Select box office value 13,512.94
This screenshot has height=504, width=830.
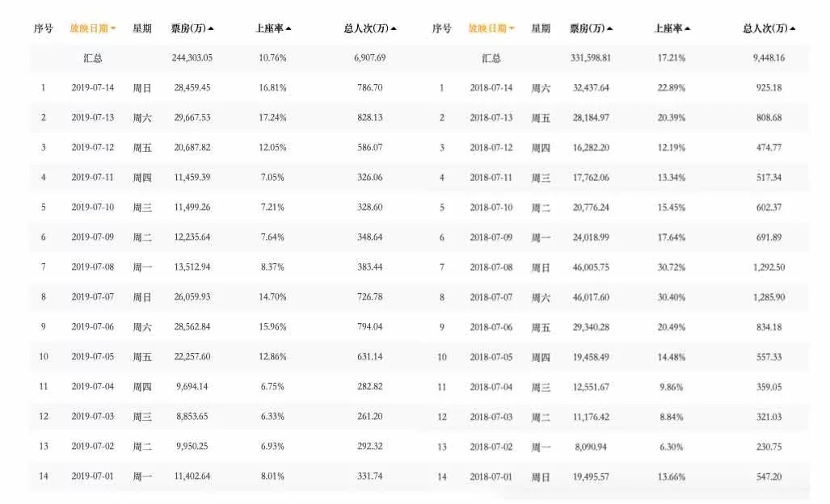[192, 267]
